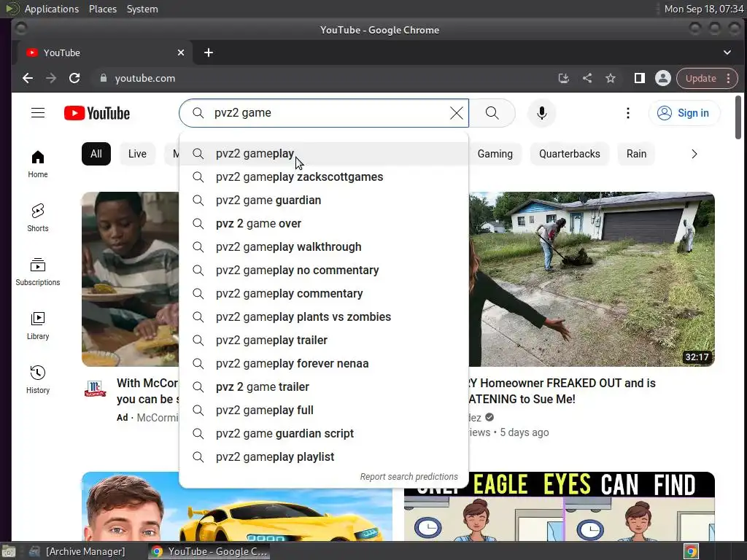Select "pvz2 gameplay plants vs zombies" suggestion
The image size is (747, 560).
pyautogui.click(x=324, y=317)
